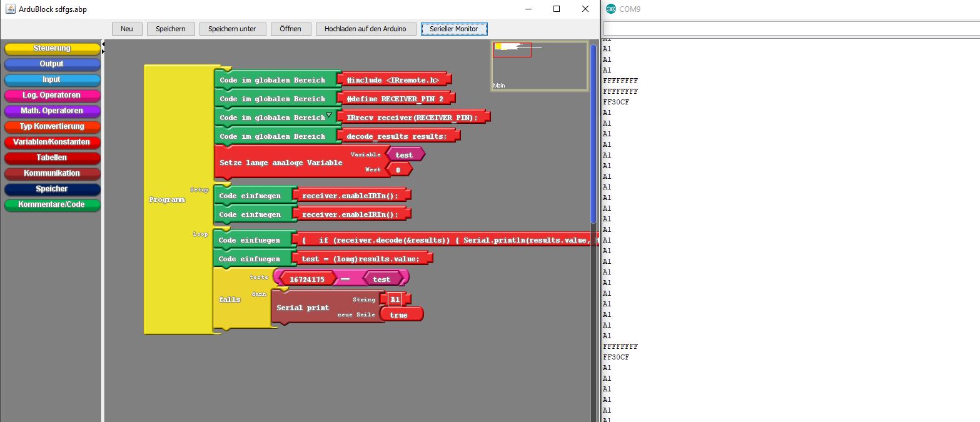The height and width of the screenshot is (422, 980).
Task: Click the Serieller Monitor button
Action: [x=453, y=29]
